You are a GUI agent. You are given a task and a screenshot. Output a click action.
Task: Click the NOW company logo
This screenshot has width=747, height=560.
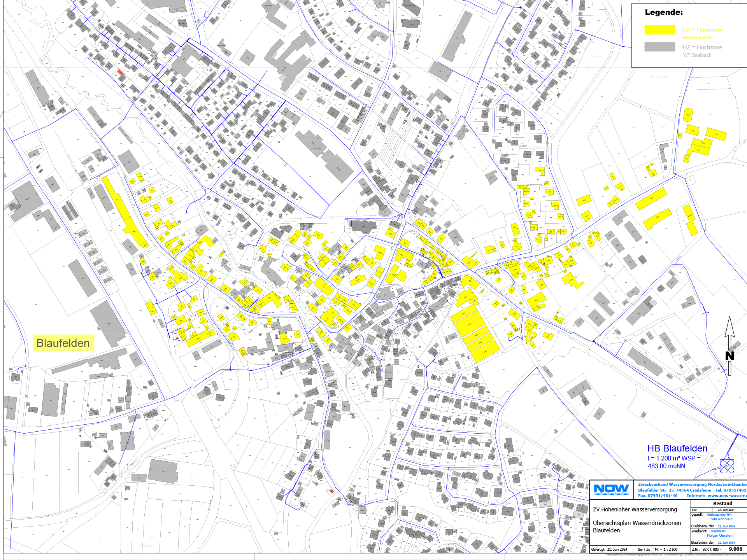pos(611,489)
